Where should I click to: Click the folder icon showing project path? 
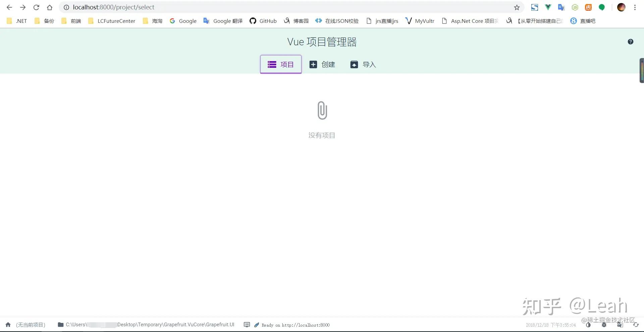pyautogui.click(x=61, y=325)
